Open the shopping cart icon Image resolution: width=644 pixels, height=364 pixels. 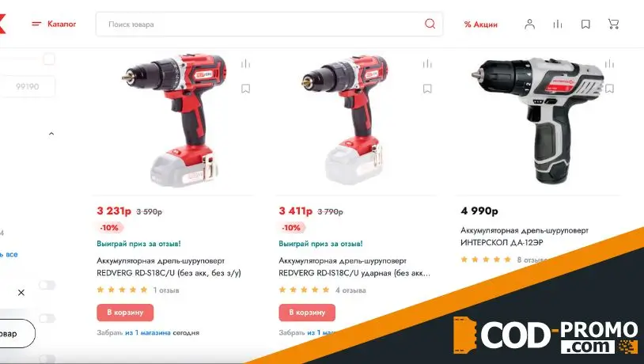[614, 24]
